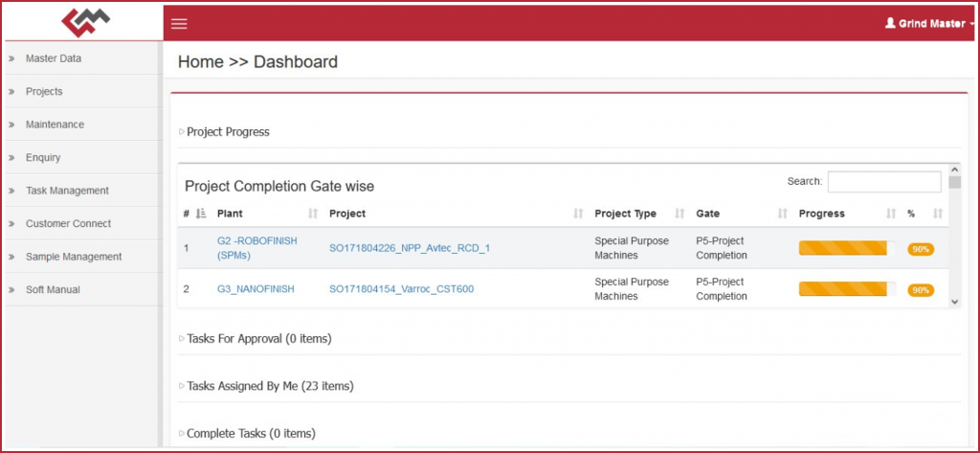Open G3_NANOFINISH plant link
Viewport: 980px width, 453px height.
pos(256,289)
